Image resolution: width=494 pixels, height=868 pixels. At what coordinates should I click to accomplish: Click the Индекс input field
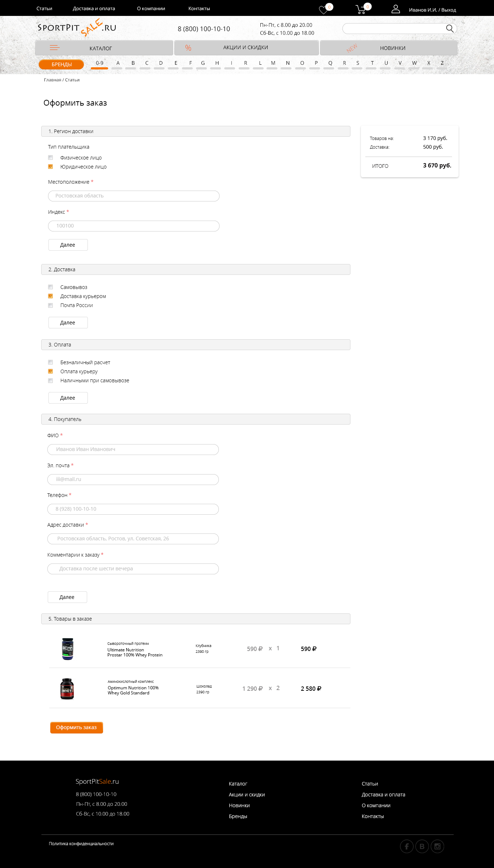tap(134, 226)
